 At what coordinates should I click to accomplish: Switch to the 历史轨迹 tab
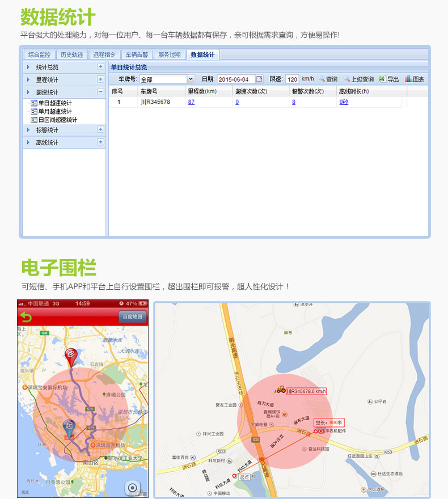coord(71,55)
